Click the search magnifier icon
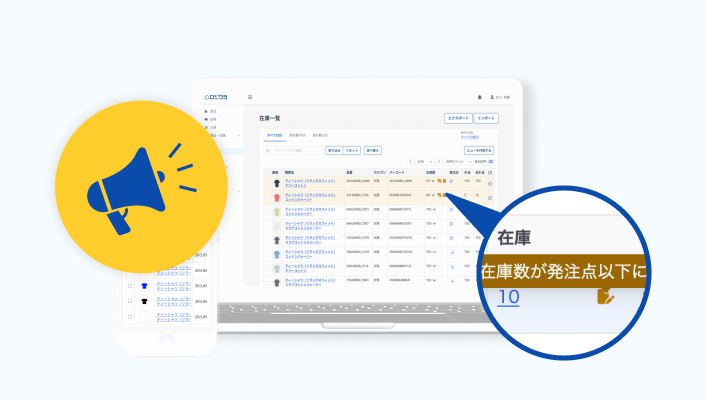The height and width of the screenshot is (400, 706). 268,150
